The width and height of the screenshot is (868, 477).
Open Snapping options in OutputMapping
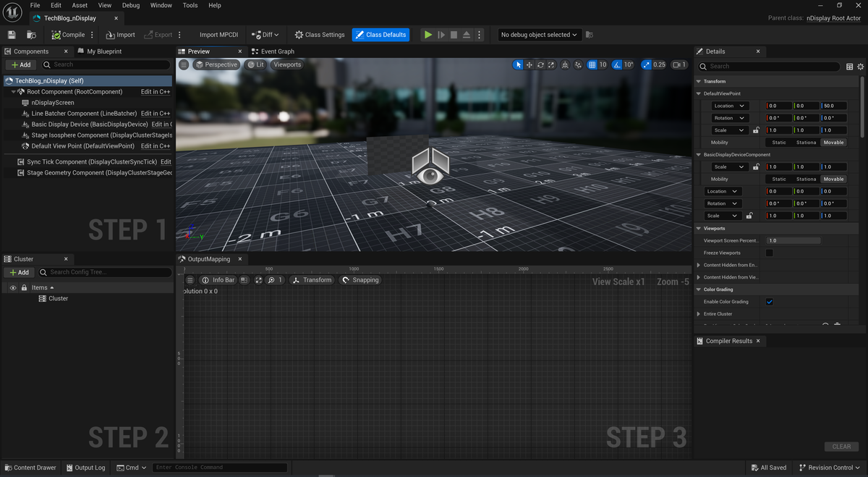[360, 280]
